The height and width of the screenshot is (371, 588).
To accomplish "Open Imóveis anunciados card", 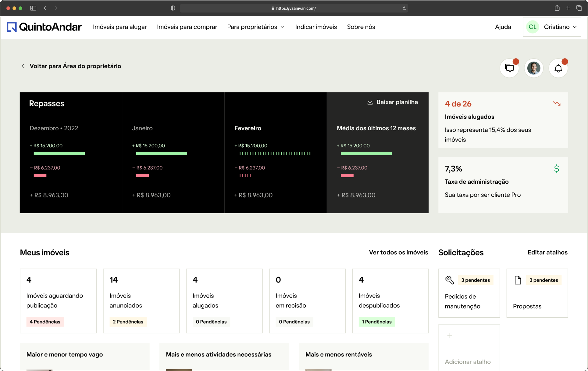I will [x=141, y=301].
